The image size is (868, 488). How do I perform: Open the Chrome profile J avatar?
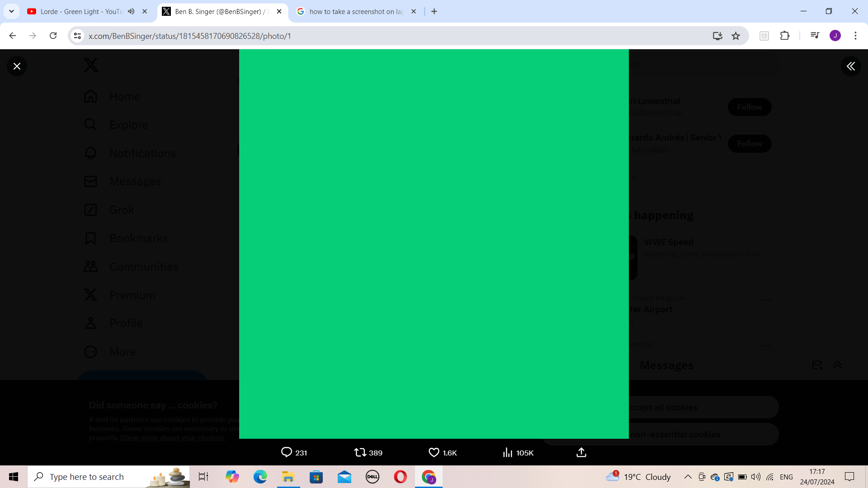(x=835, y=36)
